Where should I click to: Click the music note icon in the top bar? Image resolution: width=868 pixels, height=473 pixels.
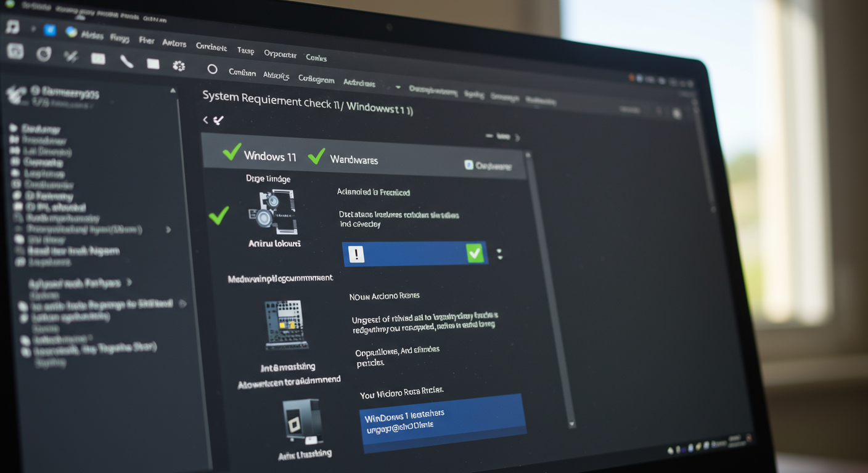[12, 26]
